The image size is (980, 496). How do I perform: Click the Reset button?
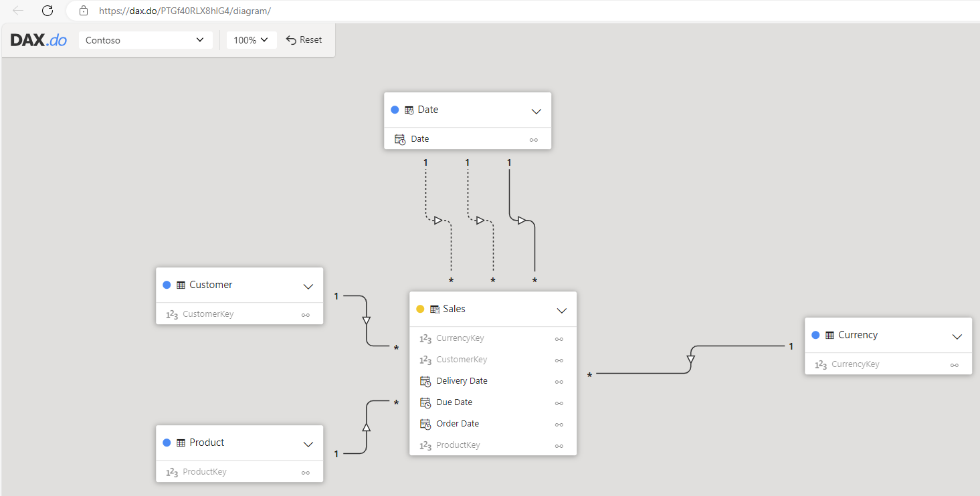[x=304, y=40]
